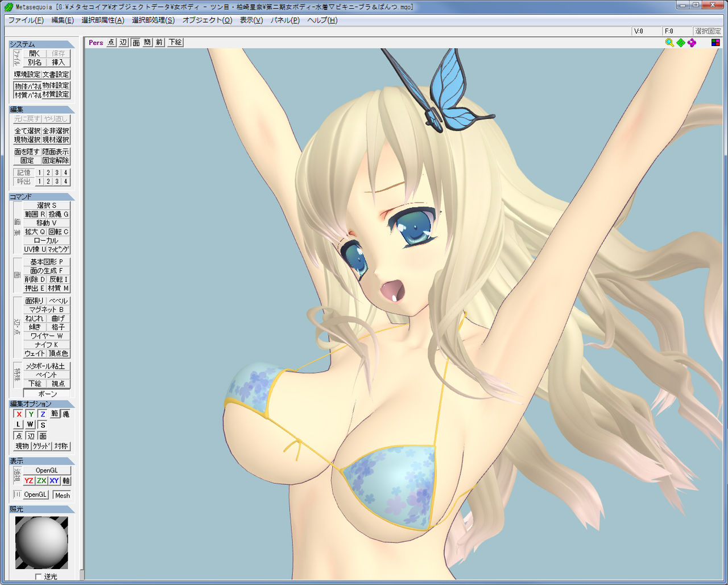Toggle Y axis edit option
Viewport: 728px width, 585px height.
pos(31,414)
